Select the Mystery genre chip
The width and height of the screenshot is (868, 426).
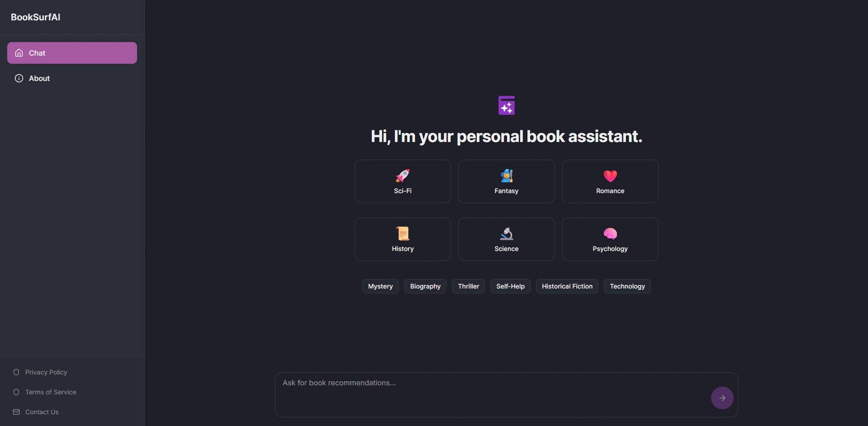[x=380, y=286]
